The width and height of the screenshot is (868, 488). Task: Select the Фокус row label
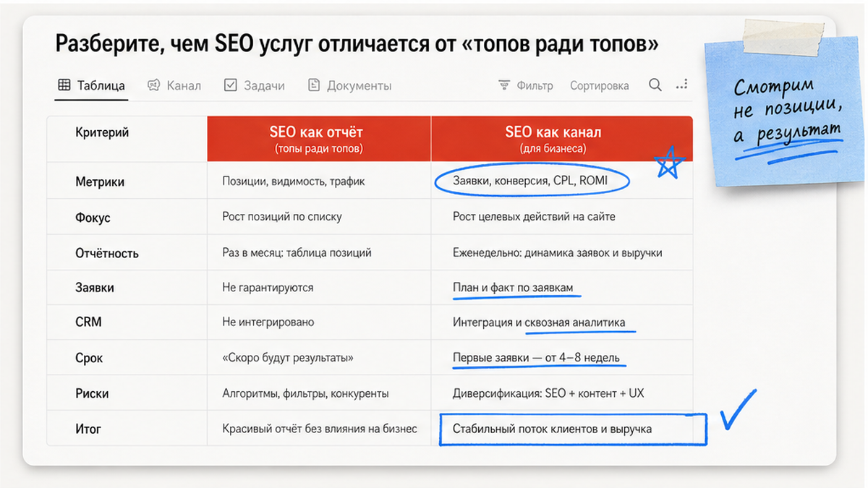(93, 218)
